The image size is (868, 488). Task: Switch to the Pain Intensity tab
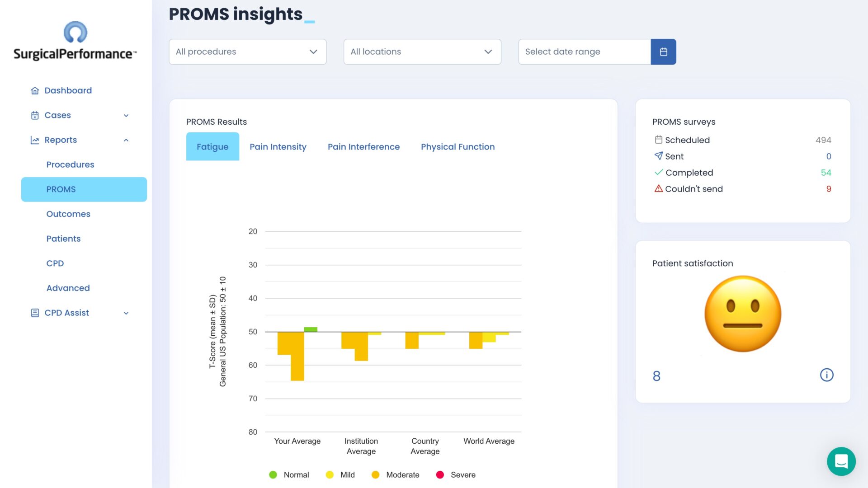(278, 146)
